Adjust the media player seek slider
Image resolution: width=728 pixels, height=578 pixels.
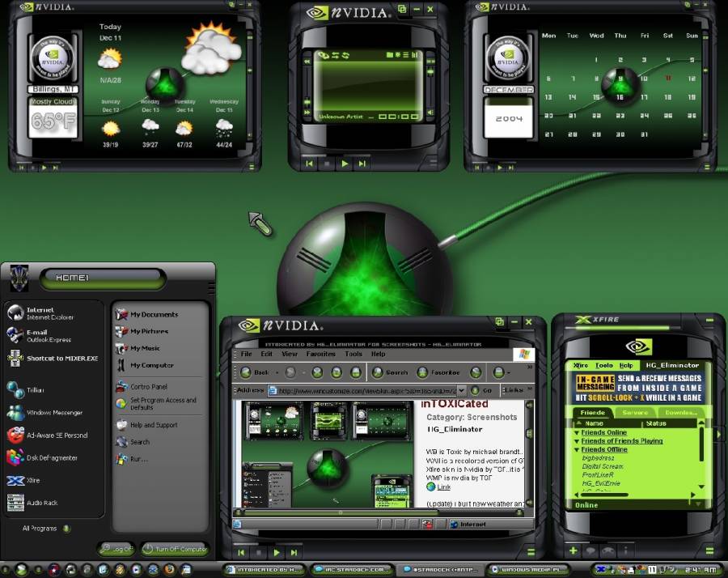point(307,101)
